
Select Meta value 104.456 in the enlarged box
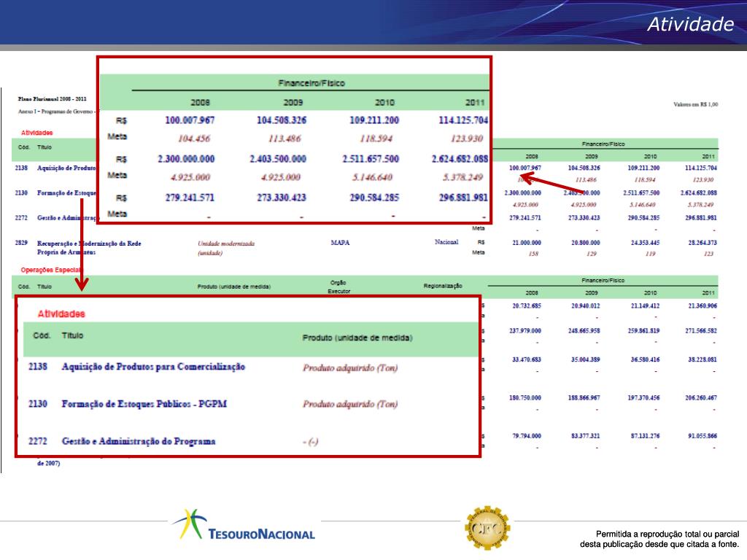194,139
